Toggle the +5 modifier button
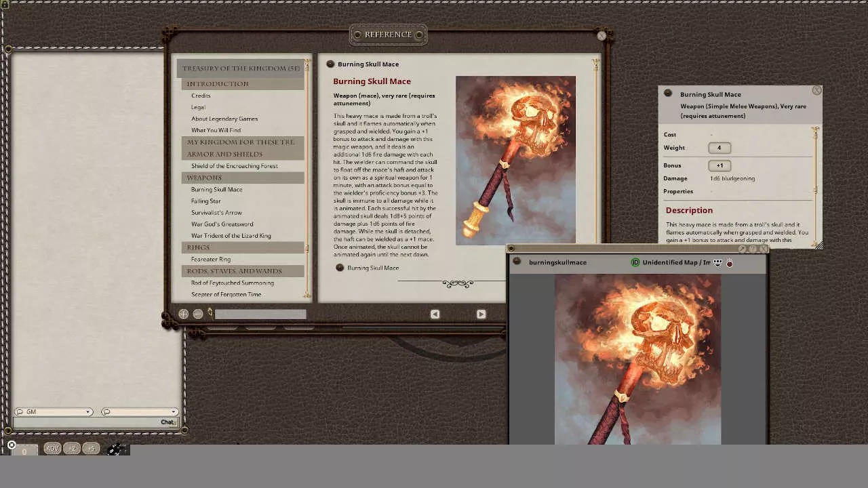 pyautogui.click(x=91, y=448)
